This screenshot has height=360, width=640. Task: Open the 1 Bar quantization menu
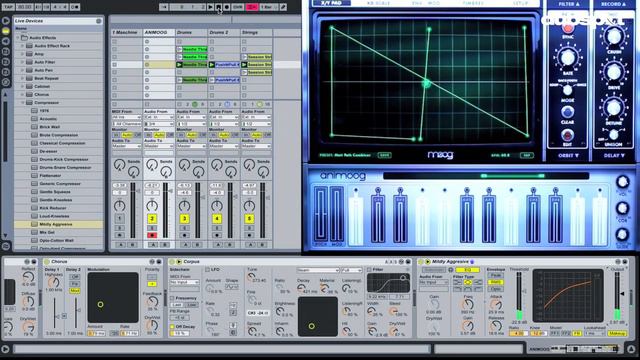tap(269, 7)
